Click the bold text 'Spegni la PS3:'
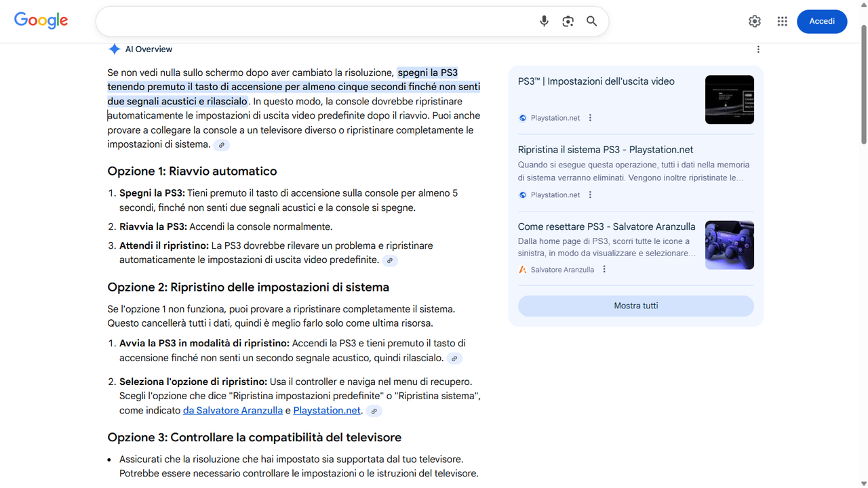The width and height of the screenshot is (868, 488). 152,193
